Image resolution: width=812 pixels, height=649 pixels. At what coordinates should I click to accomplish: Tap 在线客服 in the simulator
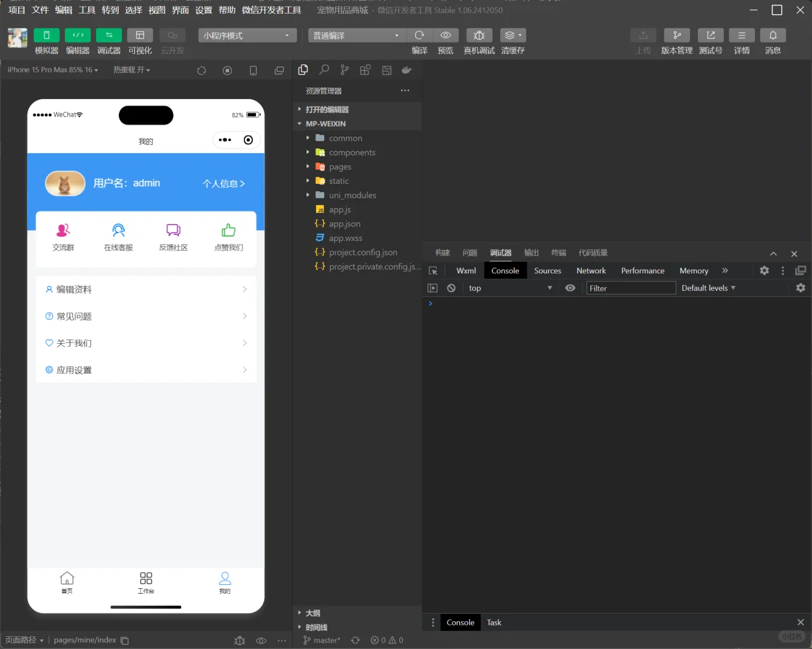(x=118, y=238)
